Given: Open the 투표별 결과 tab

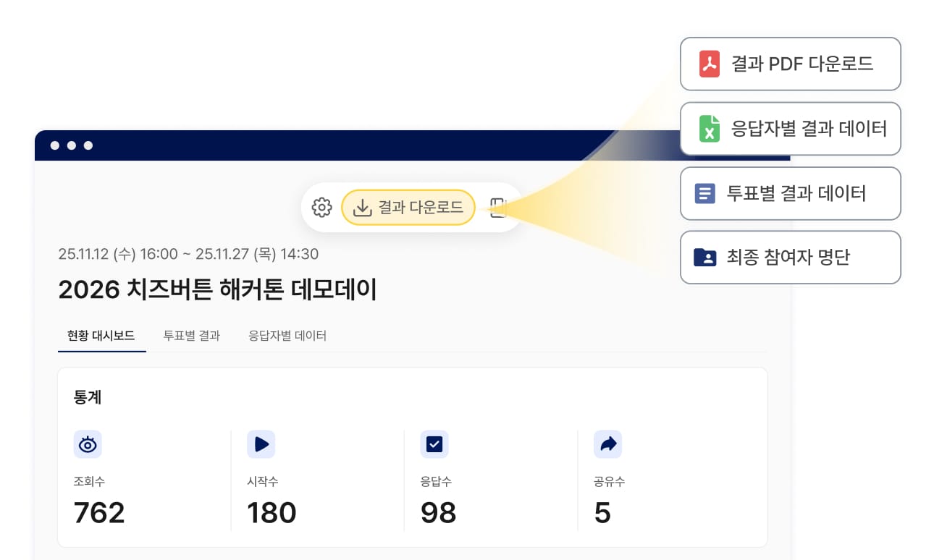Looking at the screenshot, I should (191, 336).
